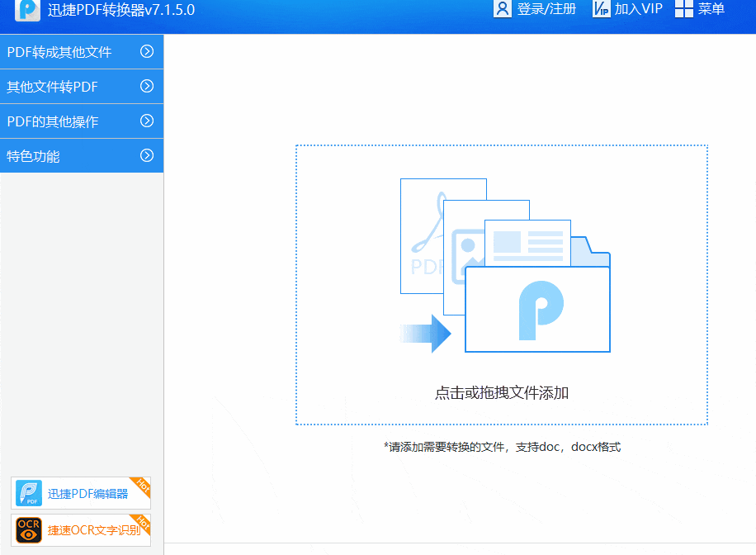Viewport: 756px width, 555px height.
Task: Click the four-square menu grid icon
Action: coord(683,9)
